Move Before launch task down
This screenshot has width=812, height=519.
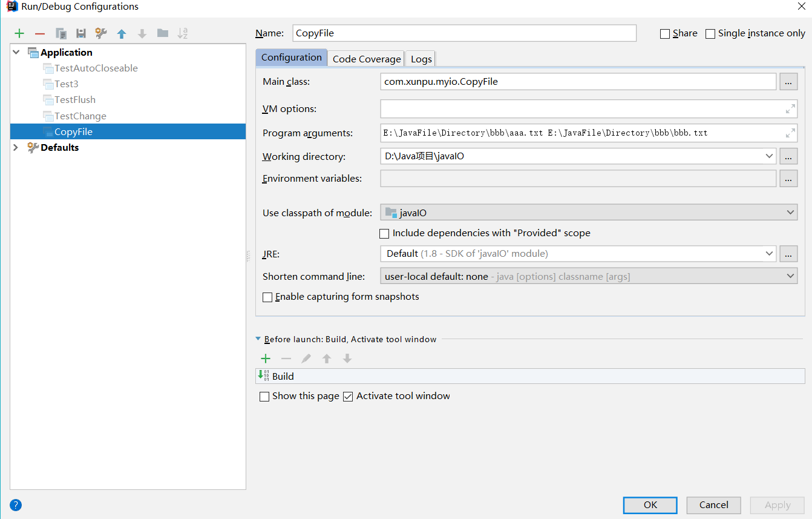tap(347, 359)
